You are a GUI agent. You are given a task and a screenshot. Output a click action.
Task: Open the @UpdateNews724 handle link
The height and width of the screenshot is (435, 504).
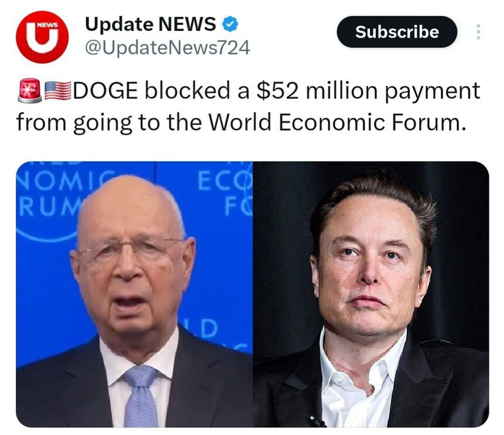pyautogui.click(x=167, y=48)
